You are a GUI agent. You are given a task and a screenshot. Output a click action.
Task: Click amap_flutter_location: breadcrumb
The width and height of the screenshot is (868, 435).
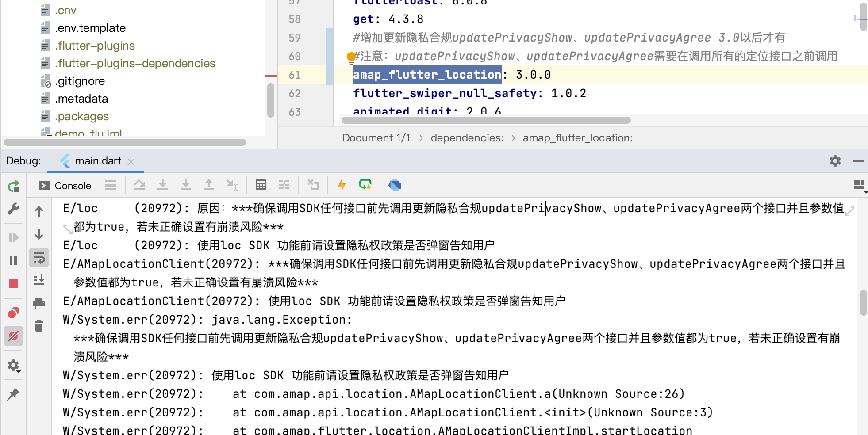click(x=577, y=138)
